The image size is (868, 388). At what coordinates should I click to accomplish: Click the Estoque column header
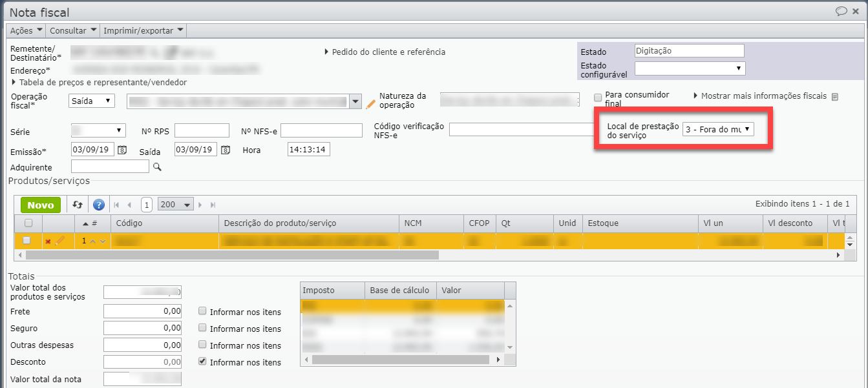point(640,223)
